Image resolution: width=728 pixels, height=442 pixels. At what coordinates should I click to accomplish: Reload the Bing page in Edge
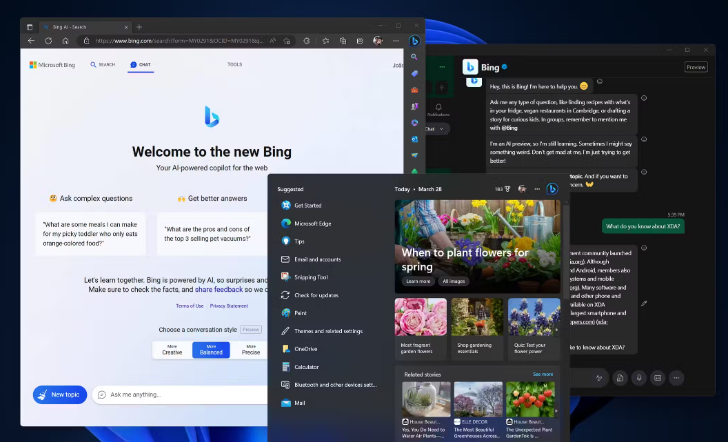pos(48,41)
